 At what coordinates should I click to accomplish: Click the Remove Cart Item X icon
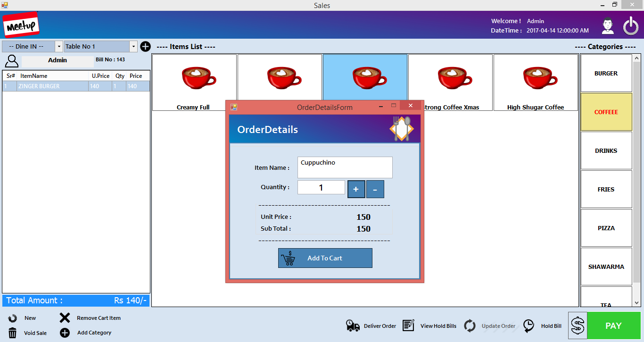(64, 318)
